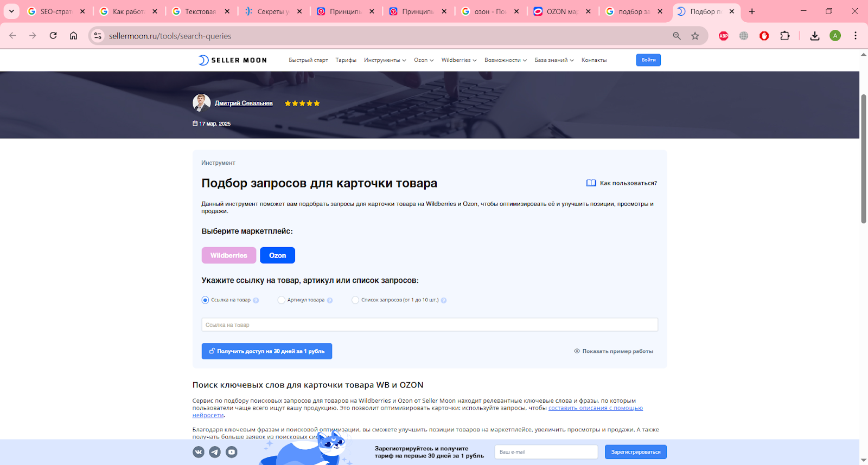Viewport: 868px width, 465px height.
Task: Click Получить доступ на 30 дней button
Action: (x=267, y=351)
